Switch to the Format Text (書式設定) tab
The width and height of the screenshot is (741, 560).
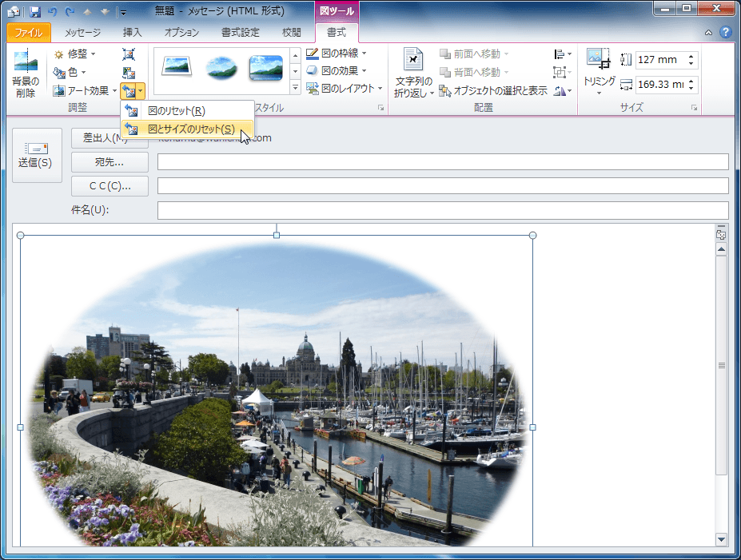241,33
